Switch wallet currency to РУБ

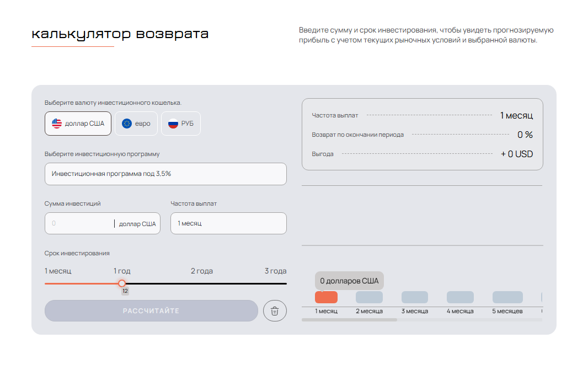[181, 124]
